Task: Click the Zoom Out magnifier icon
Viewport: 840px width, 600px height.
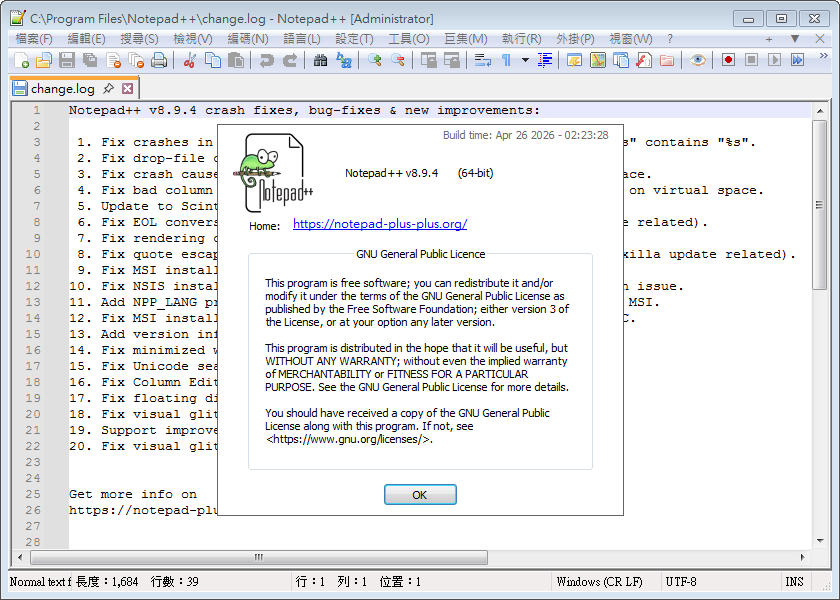Action: tap(398, 60)
